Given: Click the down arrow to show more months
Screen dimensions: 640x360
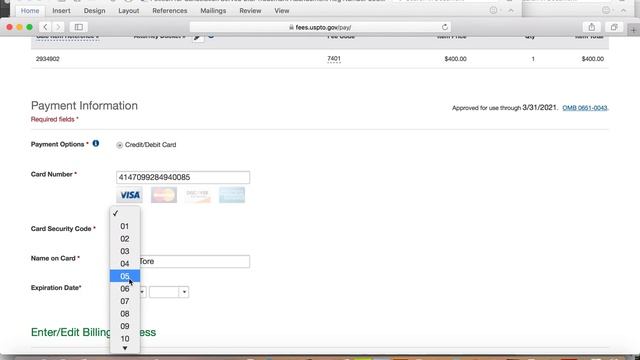Looking at the screenshot, I should pos(125,348).
